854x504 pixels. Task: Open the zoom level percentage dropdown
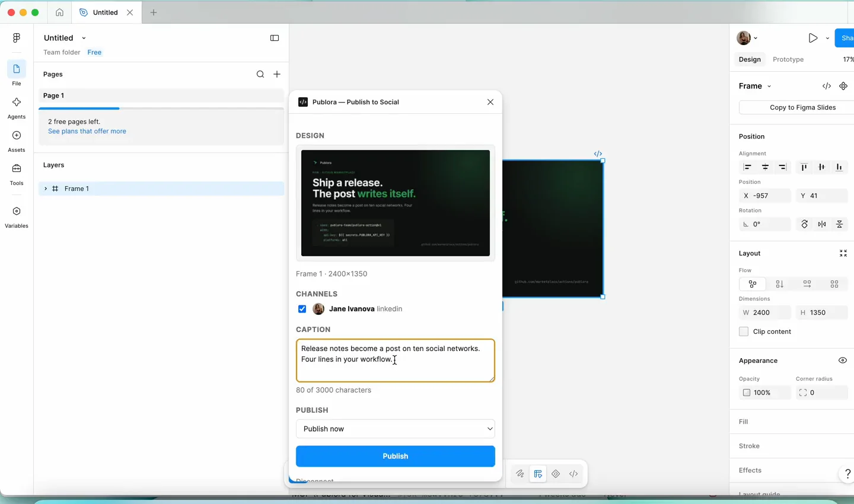pos(848,59)
